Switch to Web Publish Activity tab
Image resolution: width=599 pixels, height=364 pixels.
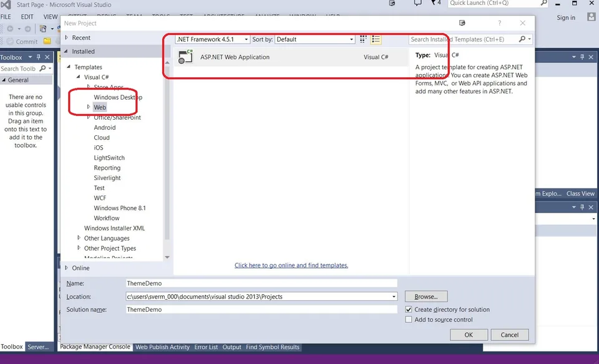[162, 347]
